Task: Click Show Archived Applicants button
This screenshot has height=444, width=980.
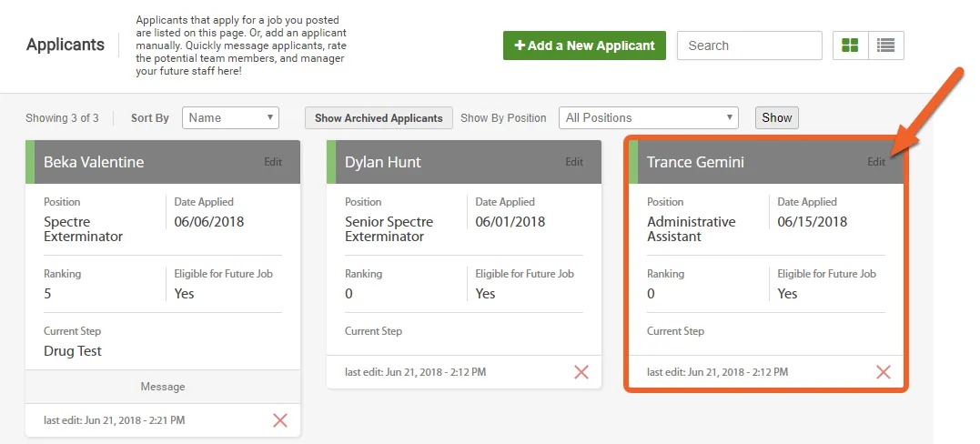Action: tap(379, 117)
